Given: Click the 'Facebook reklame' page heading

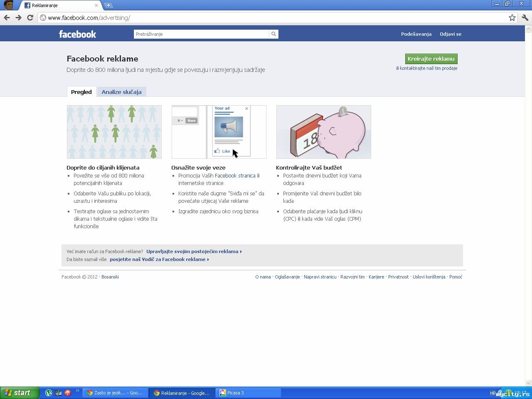Looking at the screenshot, I should (102, 59).
